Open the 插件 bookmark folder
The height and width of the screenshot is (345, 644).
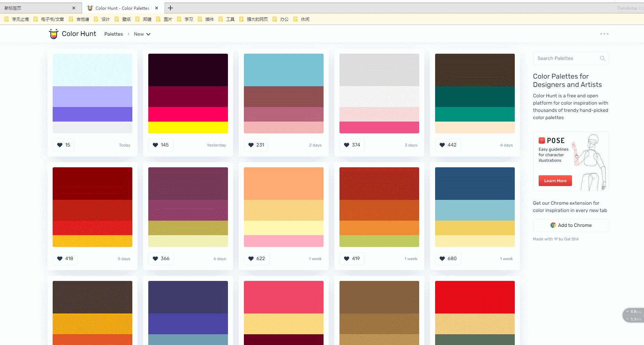click(206, 19)
